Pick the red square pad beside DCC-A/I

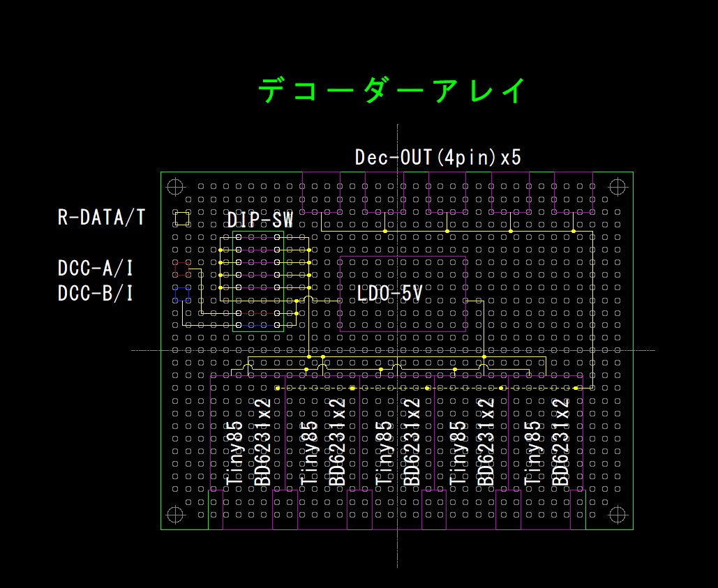point(182,269)
